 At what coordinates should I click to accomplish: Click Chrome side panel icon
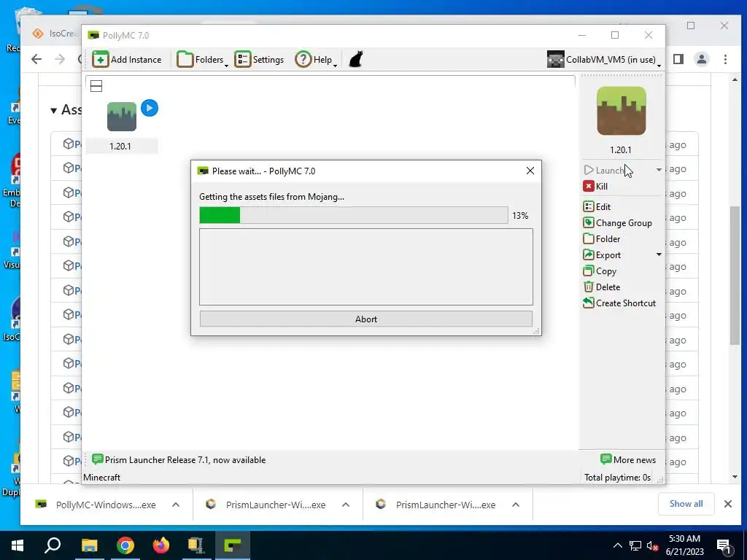tap(678, 59)
